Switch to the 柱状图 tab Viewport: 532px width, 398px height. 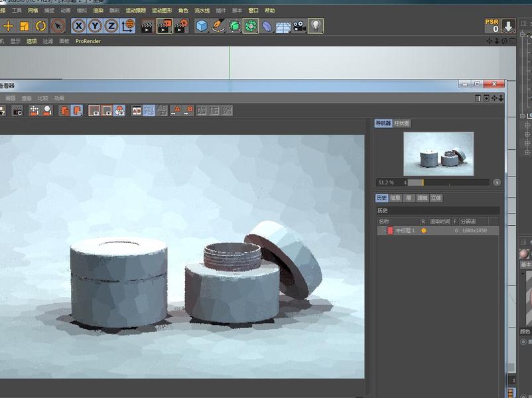402,123
